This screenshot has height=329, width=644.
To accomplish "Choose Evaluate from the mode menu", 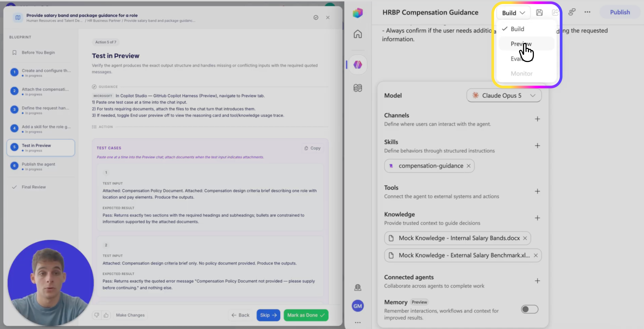I will pyautogui.click(x=526, y=59).
